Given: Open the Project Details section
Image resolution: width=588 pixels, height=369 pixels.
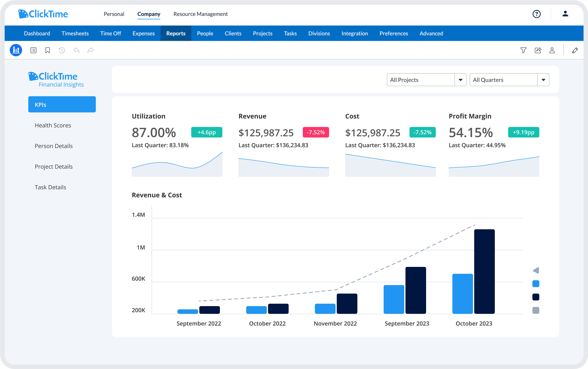Looking at the screenshot, I should (54, 166).
